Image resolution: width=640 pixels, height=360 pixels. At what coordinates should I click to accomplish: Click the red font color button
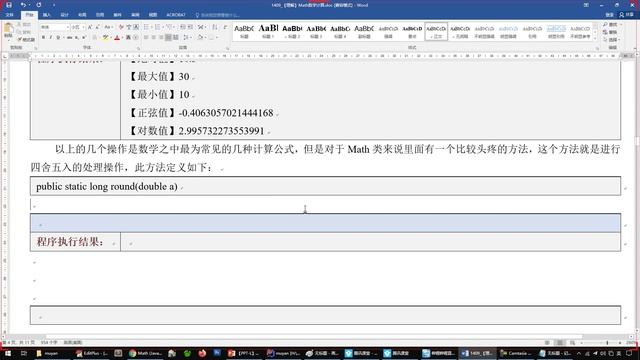(x=118, y=38)
